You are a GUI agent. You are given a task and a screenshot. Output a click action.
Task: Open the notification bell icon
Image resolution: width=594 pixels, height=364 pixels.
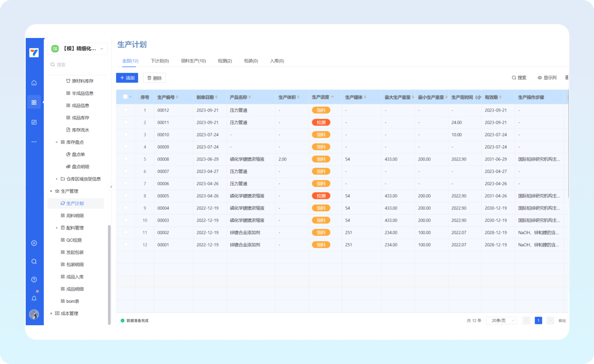point(34,298)
